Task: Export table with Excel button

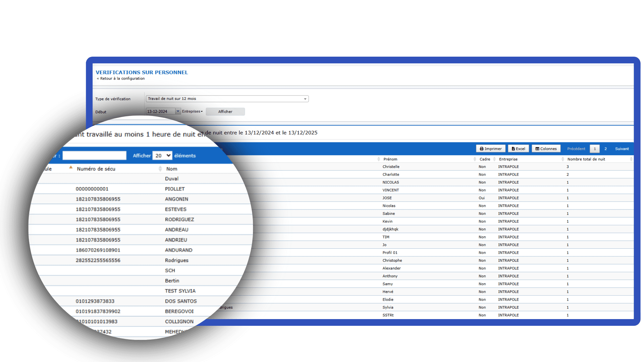Action: tap(518, 149)
